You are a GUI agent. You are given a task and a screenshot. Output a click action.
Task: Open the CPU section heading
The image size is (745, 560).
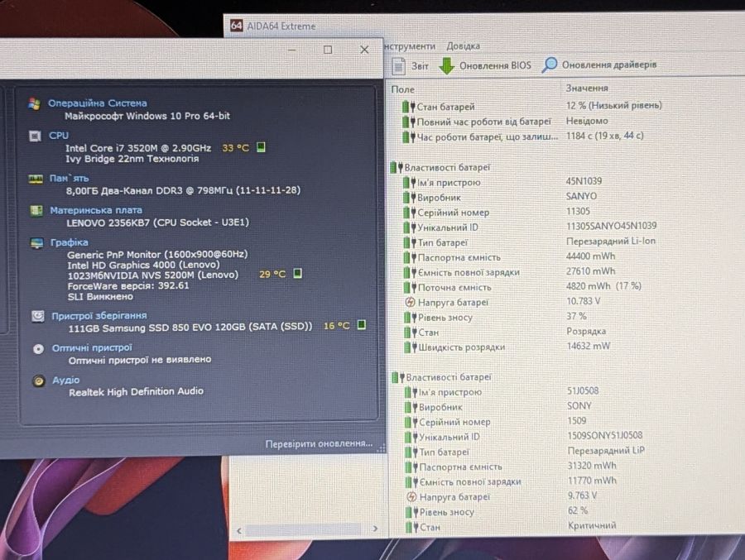pos(59,136)
